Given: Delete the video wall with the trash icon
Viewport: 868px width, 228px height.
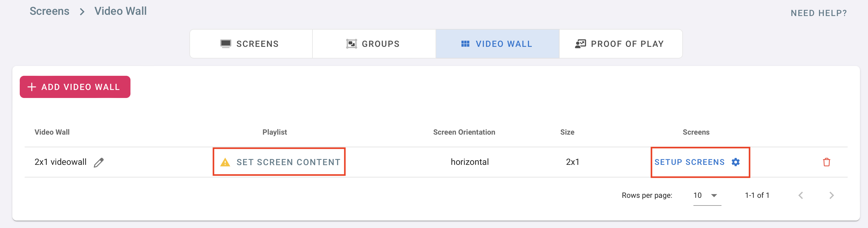Looking at the screenshot, I should [826, 162].
